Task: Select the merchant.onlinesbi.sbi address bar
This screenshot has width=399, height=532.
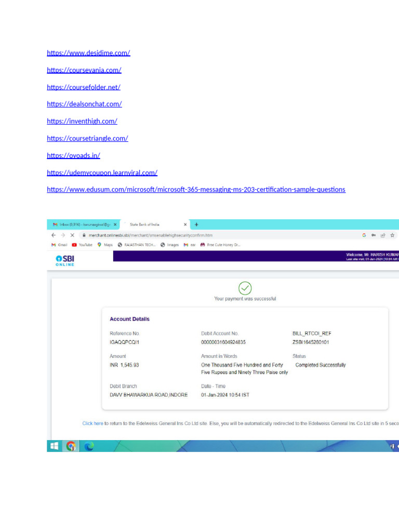Action: (151, 235)
